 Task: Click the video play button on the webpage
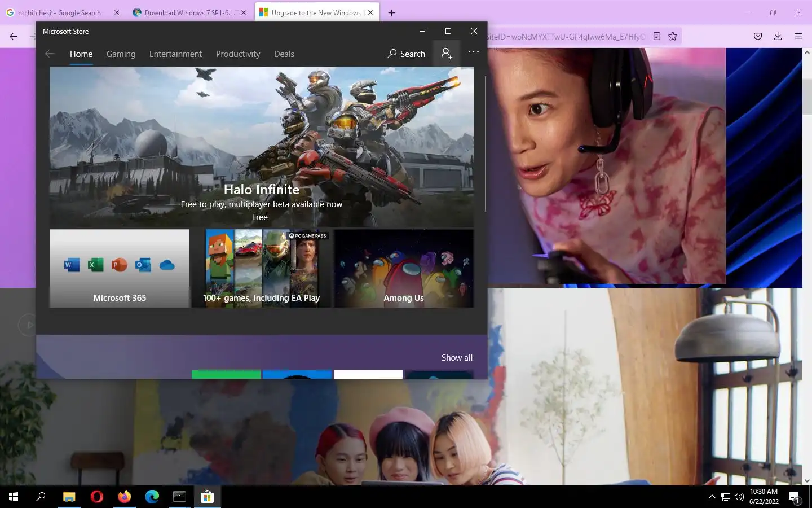[27, 325]
